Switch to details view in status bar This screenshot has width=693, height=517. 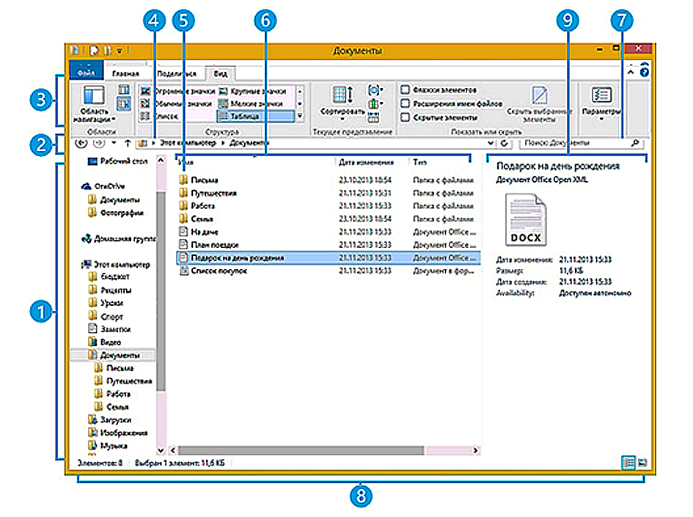click(x=628, y=463)
